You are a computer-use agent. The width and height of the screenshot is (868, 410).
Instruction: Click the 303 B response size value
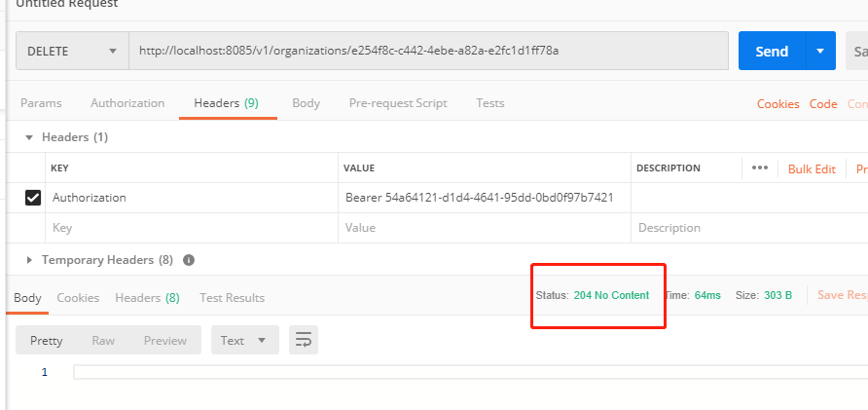point(778,295)
